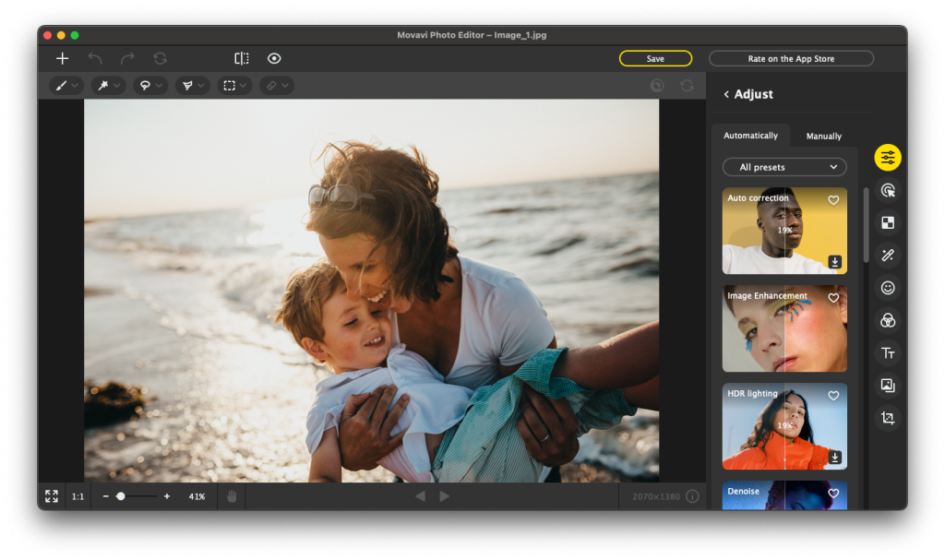The height and width of the screenshot is (560, 945).
Task: Open the Crop tool icon
Action: click(x=887, y=417)
